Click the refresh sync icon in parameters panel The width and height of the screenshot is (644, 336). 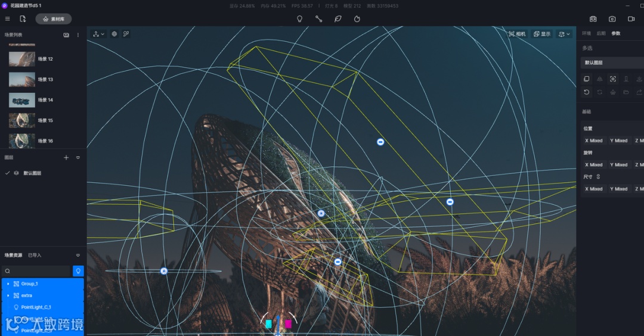pyautogui.click(x=600, y=92)
